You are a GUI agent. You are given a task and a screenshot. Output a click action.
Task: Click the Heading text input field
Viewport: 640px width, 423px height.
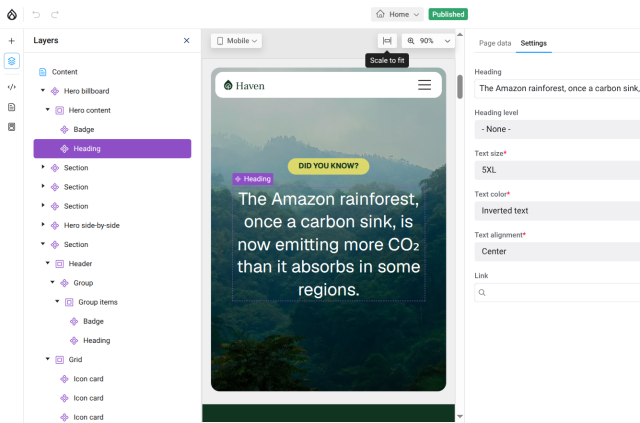pyautogui.click(x=557, y=89)
